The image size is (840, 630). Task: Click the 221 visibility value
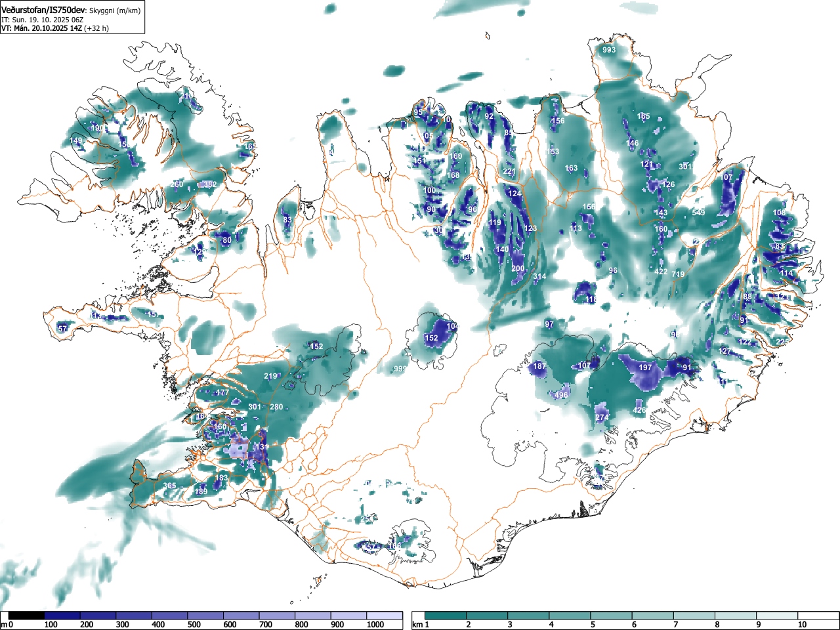click(509, 172)
